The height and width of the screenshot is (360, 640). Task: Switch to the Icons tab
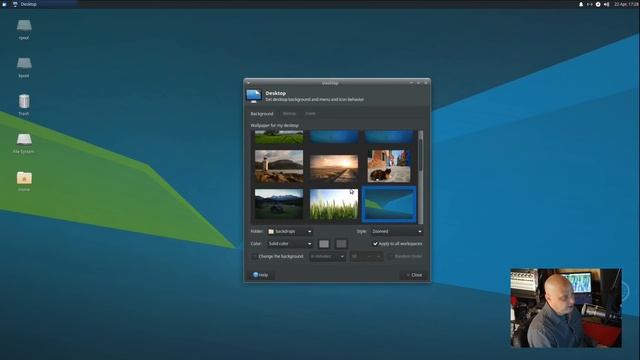click(x=310, y=113)
